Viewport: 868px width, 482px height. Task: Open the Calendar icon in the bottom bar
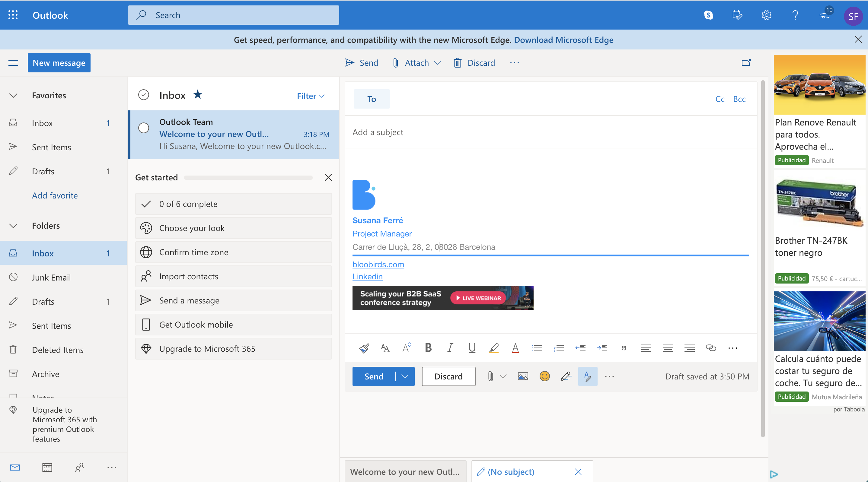click(47, 467)
